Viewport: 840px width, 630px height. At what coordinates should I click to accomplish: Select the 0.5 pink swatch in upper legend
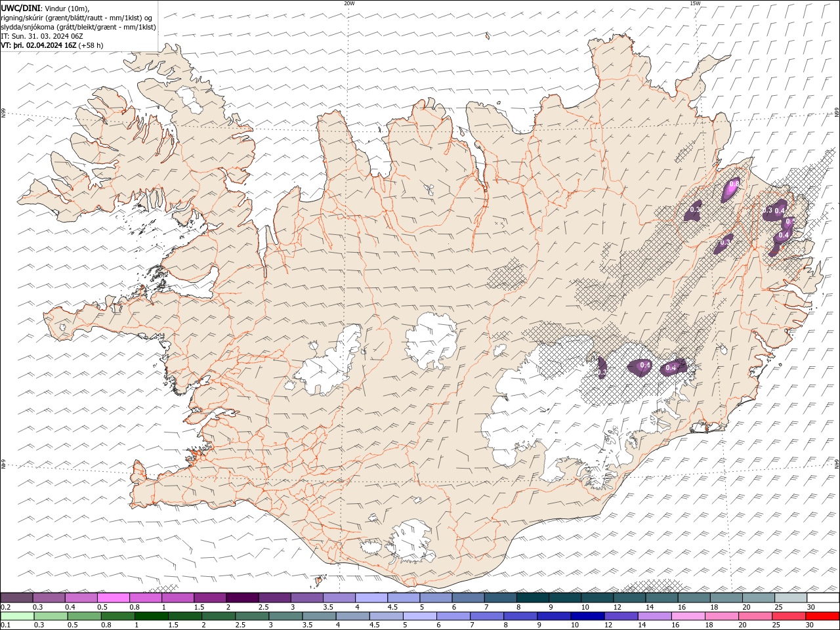[113, 597]
